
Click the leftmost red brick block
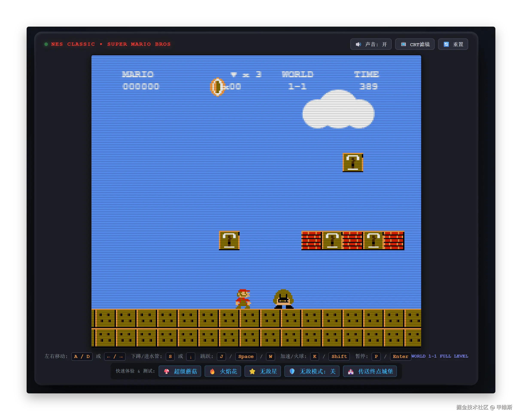click(x=312, y=240)
